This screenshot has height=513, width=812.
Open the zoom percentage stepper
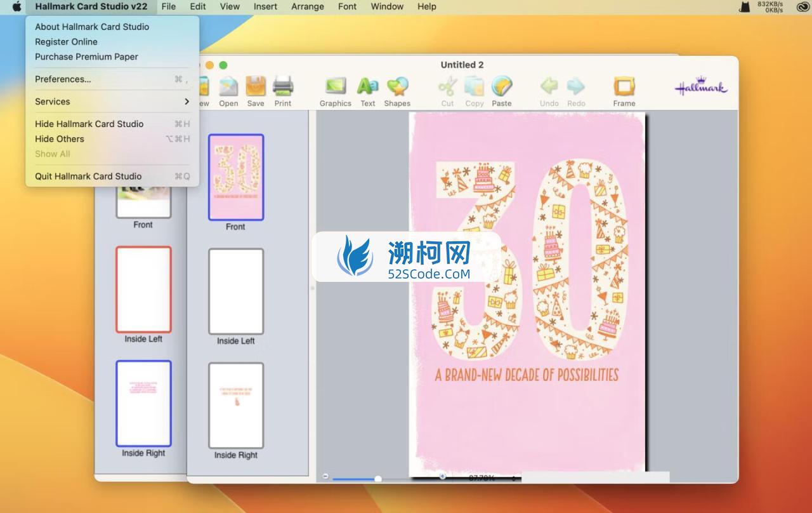click(x=514, y=477)
